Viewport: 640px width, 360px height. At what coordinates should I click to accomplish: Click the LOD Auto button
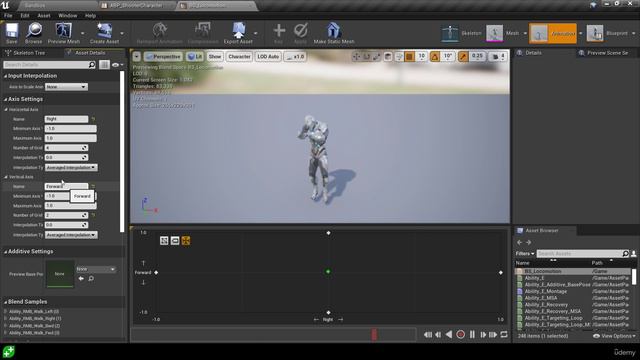coord(268,57)
